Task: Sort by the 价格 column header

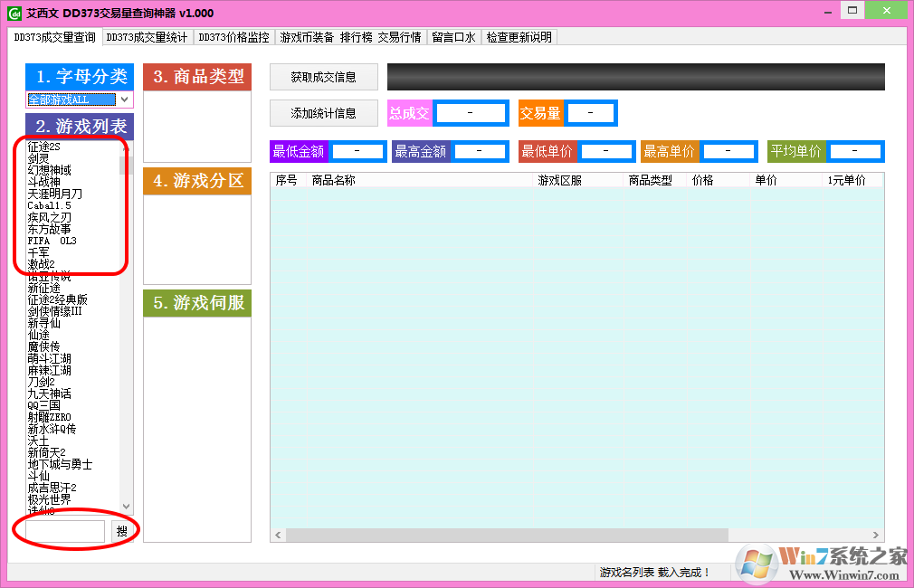Action: point(702,180)
